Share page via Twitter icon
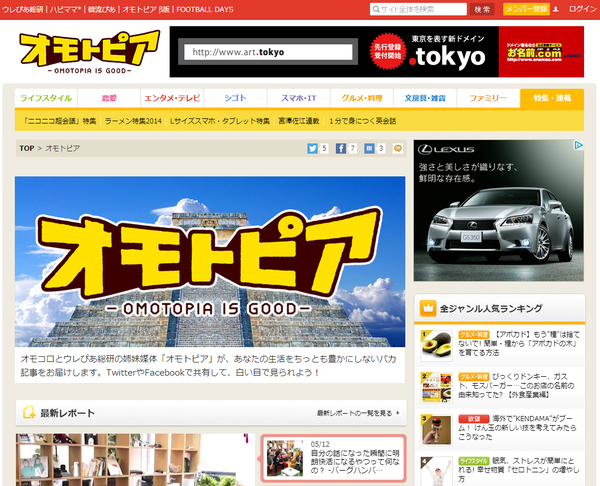The height and width of the screenshot is (486, 600). [x=313, y=149]
